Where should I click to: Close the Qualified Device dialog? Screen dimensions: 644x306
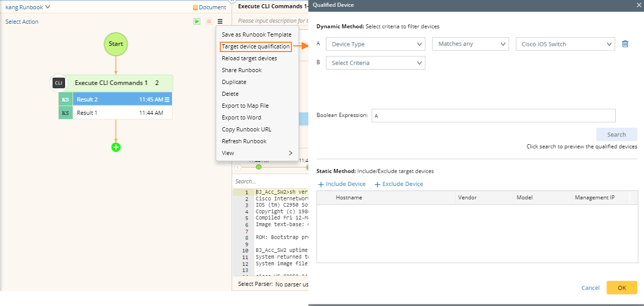click(639, 5)
